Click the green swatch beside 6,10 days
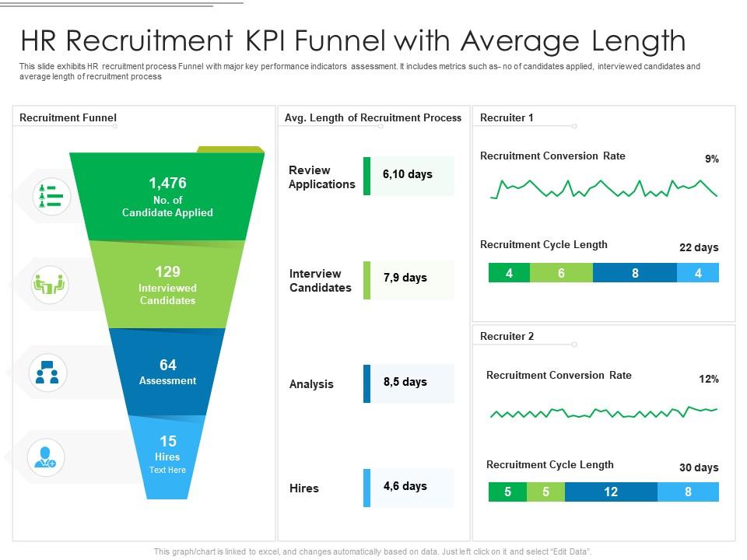 pos(366,176)
